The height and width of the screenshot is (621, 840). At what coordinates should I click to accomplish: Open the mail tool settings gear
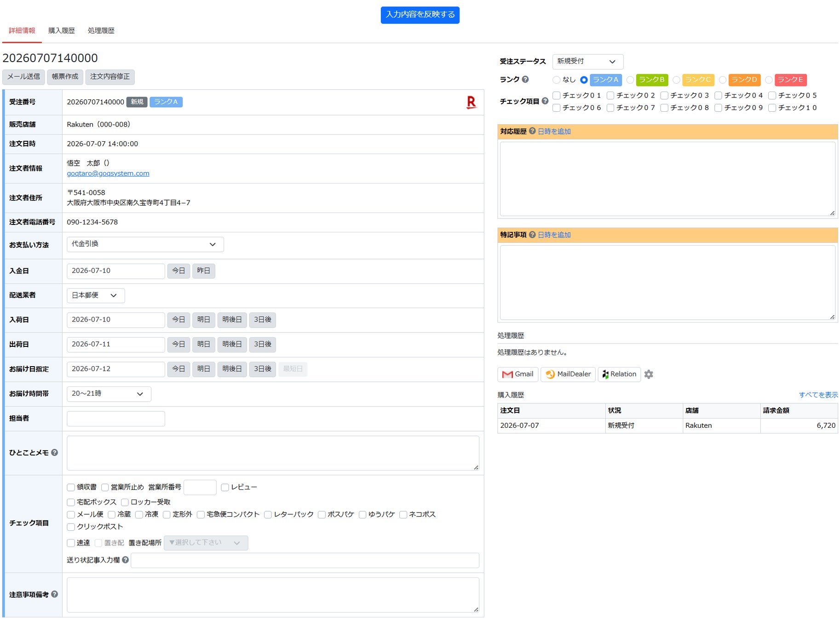tap(649, 374)
